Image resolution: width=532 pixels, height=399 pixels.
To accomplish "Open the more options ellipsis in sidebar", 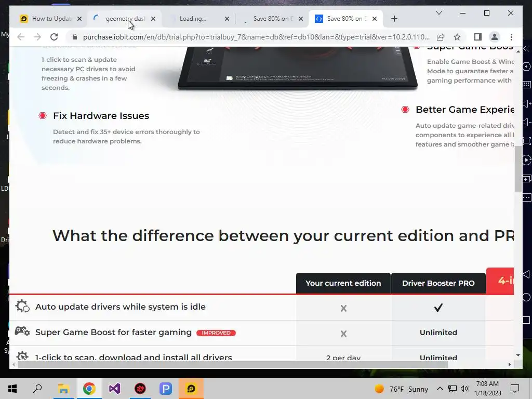I will pos(527,197).
